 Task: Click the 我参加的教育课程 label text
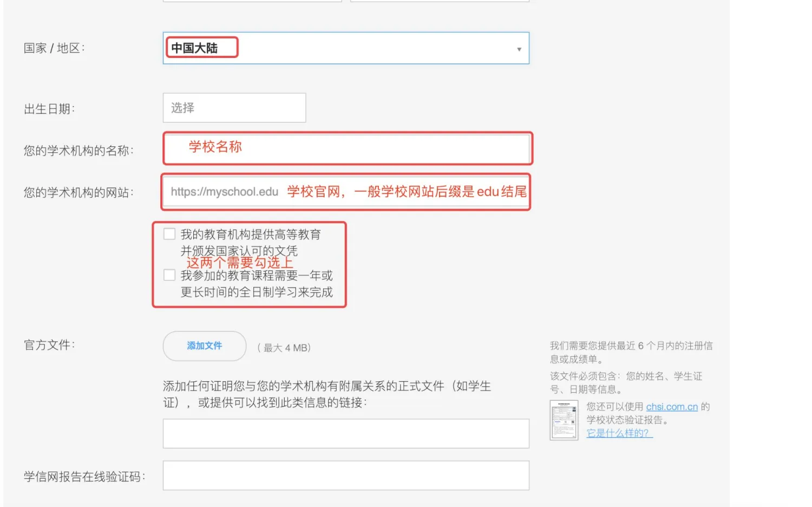pos(256,276)
